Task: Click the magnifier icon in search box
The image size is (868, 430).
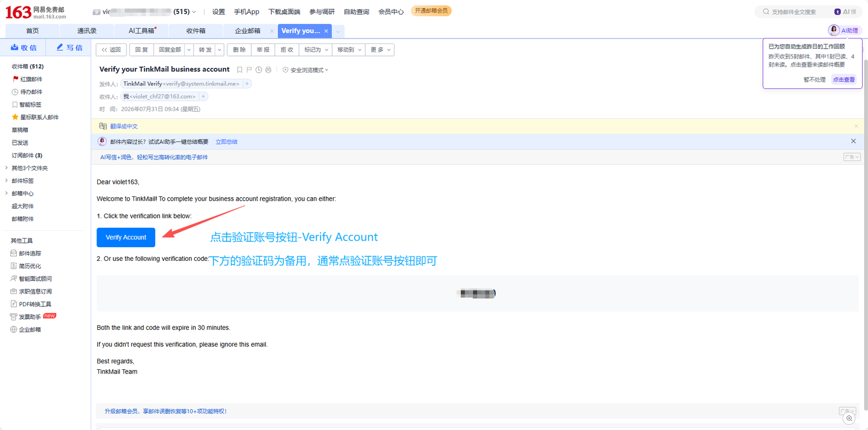Action: coord(766,11)
